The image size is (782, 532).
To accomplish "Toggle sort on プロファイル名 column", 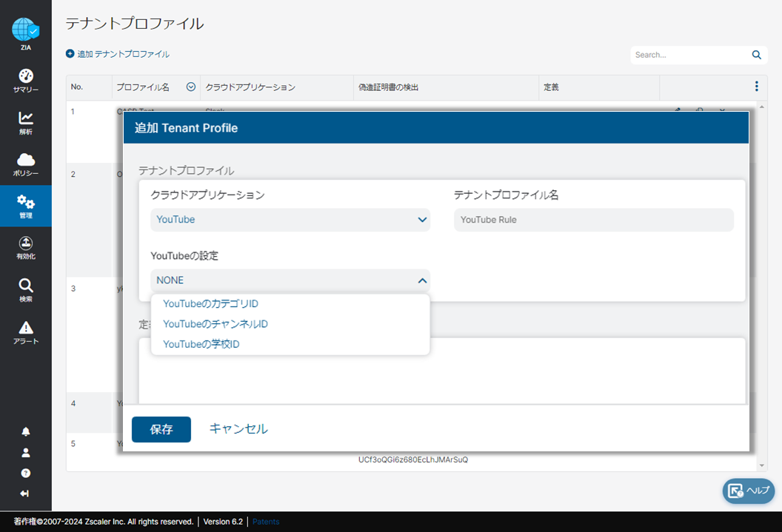I will 191,87.
